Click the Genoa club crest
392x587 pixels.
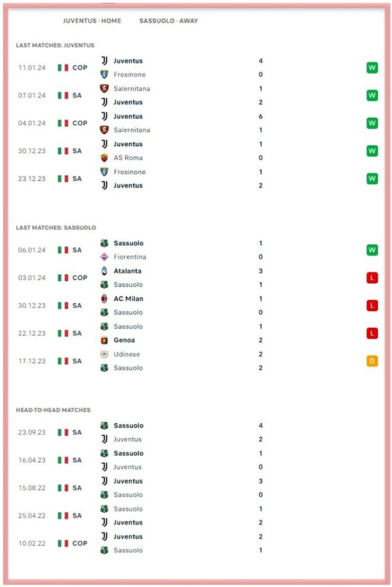104,340
